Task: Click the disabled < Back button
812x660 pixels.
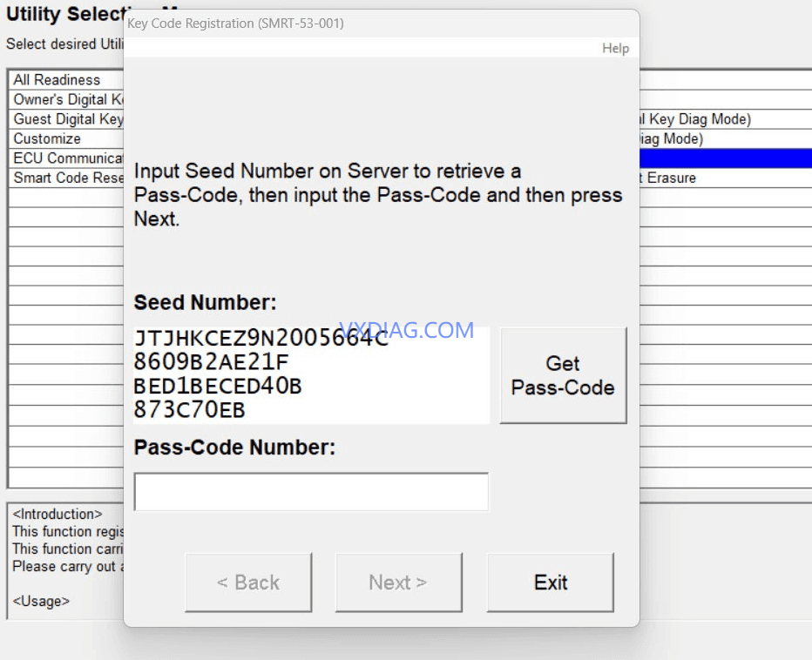Action: pyautogui.click(x=248, y=583)
